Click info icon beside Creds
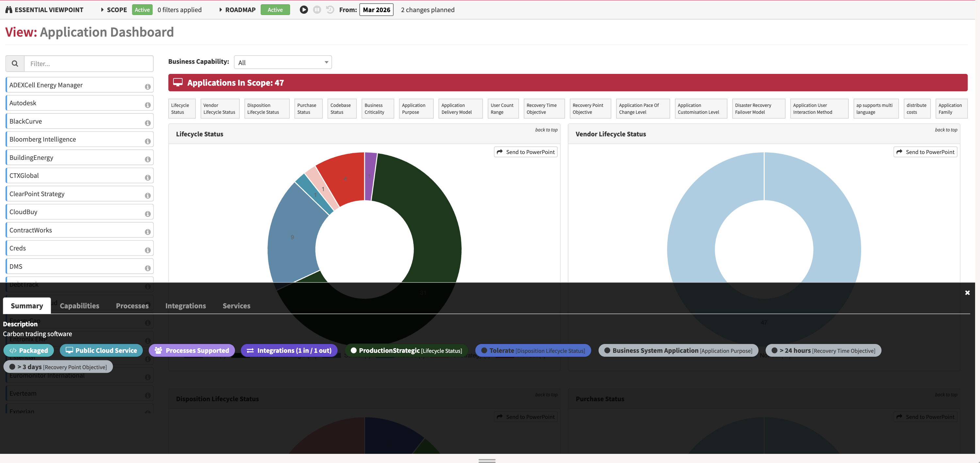 tap(148, 250)
